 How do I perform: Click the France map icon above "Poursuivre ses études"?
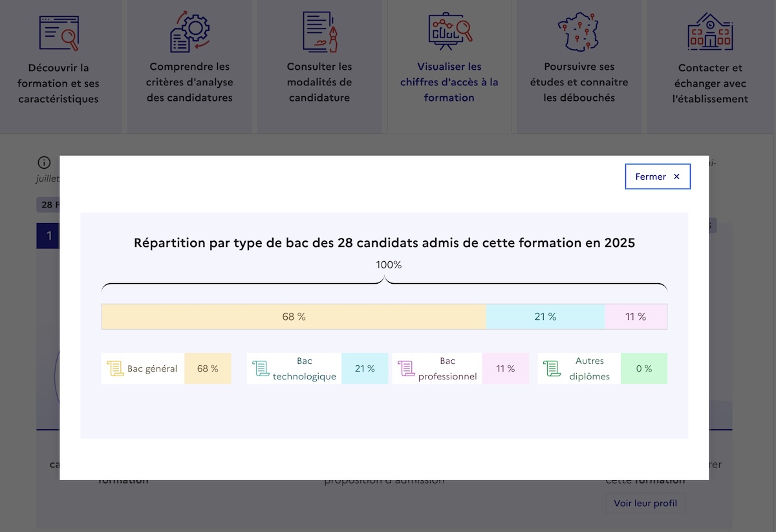tap(579, 30)
